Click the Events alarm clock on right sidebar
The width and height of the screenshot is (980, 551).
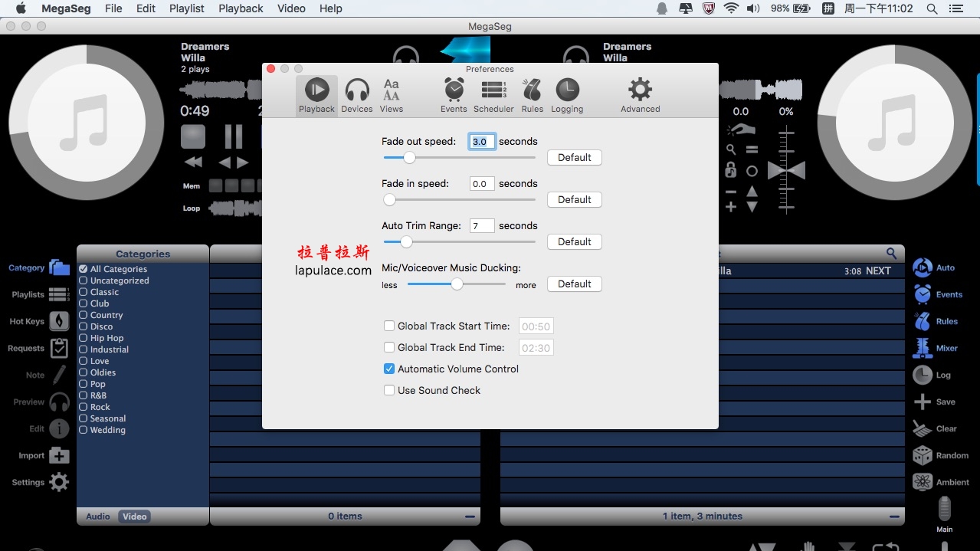923,294
